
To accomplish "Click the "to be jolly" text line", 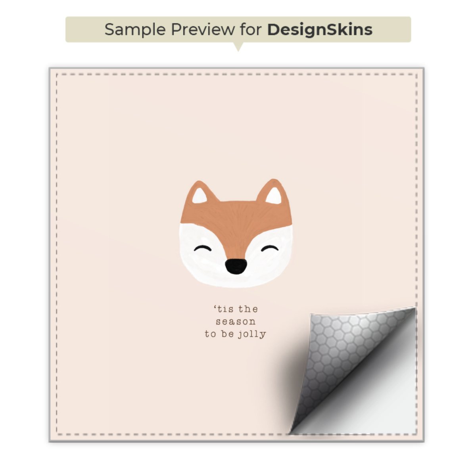I will pos(235,334).
